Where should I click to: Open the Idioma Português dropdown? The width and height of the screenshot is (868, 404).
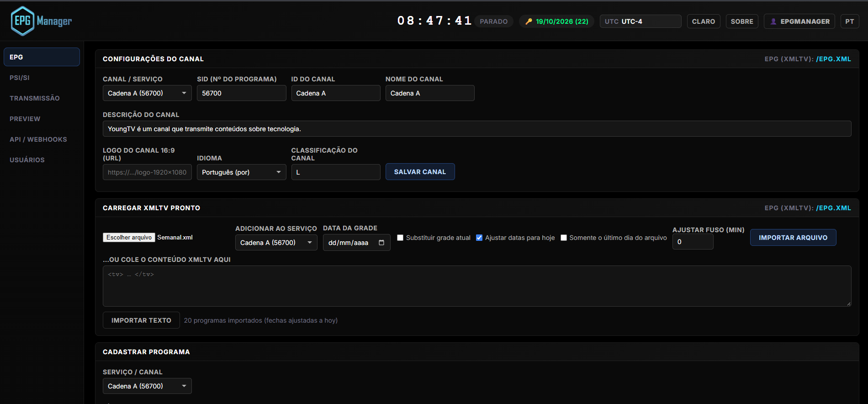point(241,172)
